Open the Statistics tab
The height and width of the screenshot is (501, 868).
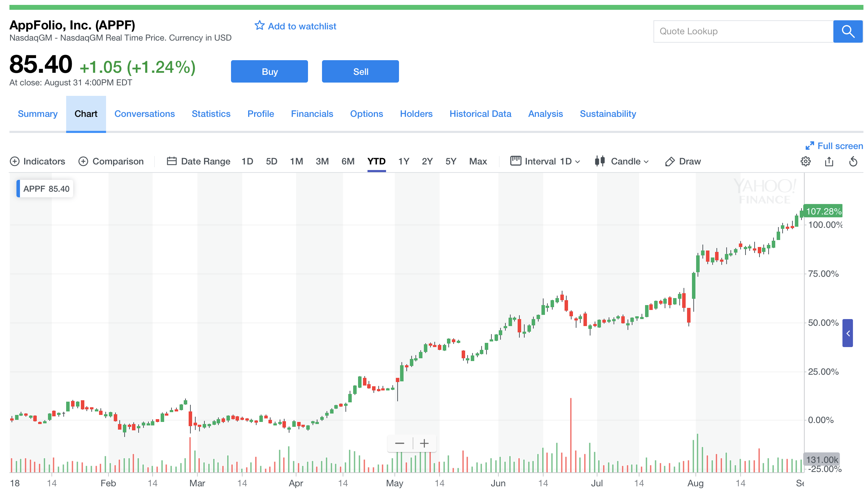coord(211,114)
